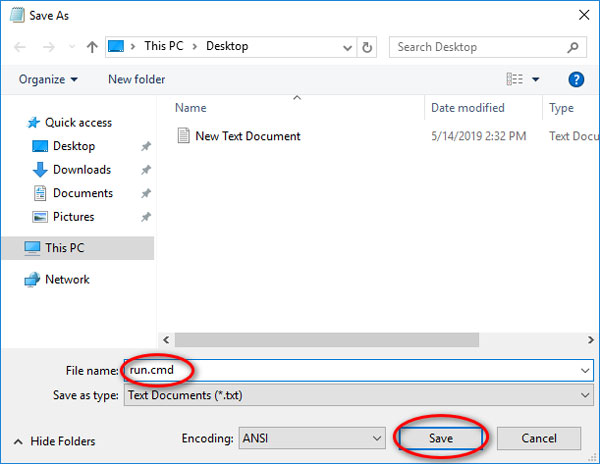This screenshot has height=464, width=600.
Task: Open the Organize dropdown menu
Action: point(47,79)
